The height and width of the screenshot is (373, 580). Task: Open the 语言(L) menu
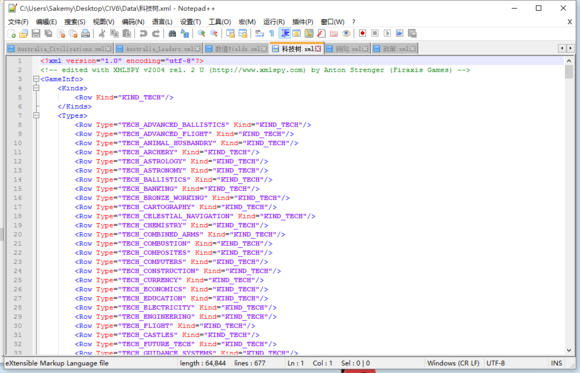point(162,22)
